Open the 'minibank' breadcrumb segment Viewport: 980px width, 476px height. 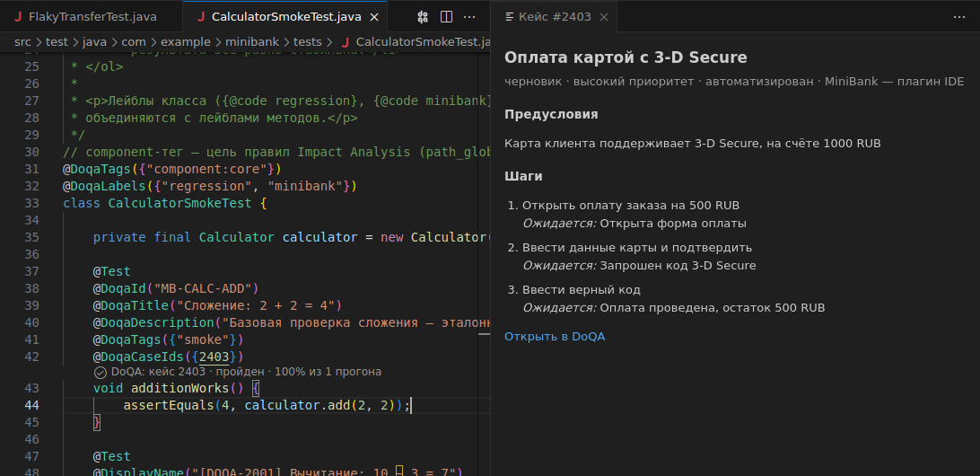tap(252, 42)
